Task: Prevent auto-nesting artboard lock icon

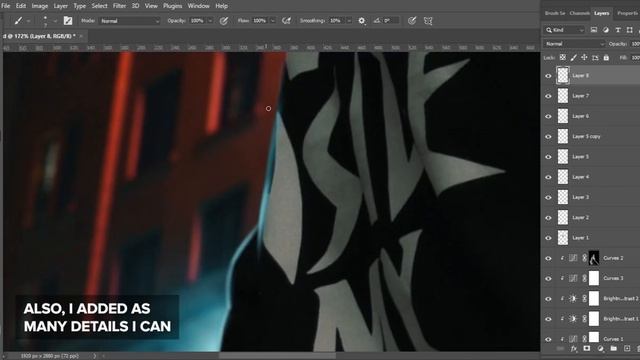Action: tap(595, 58)
